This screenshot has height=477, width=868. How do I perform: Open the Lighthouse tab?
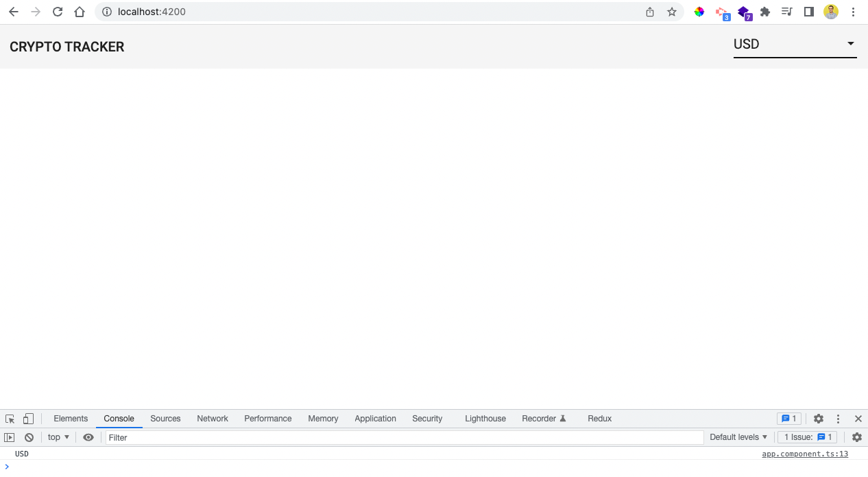click(485, 419)
